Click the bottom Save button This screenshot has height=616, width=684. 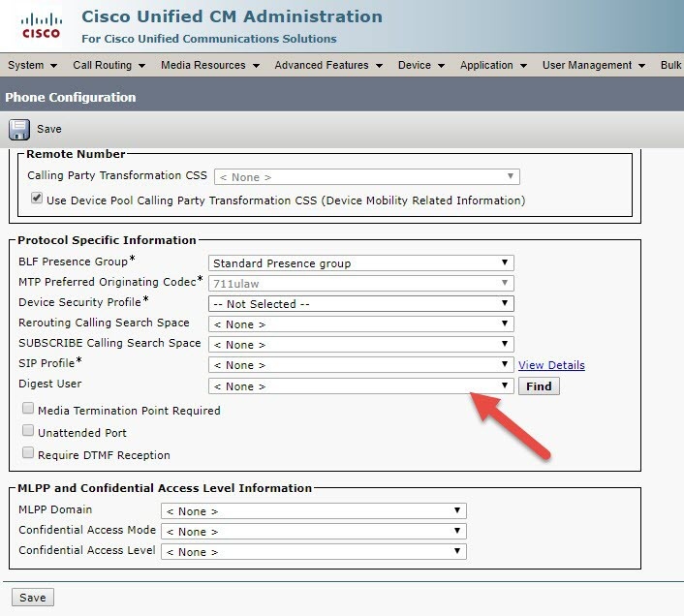pos(33,598)
